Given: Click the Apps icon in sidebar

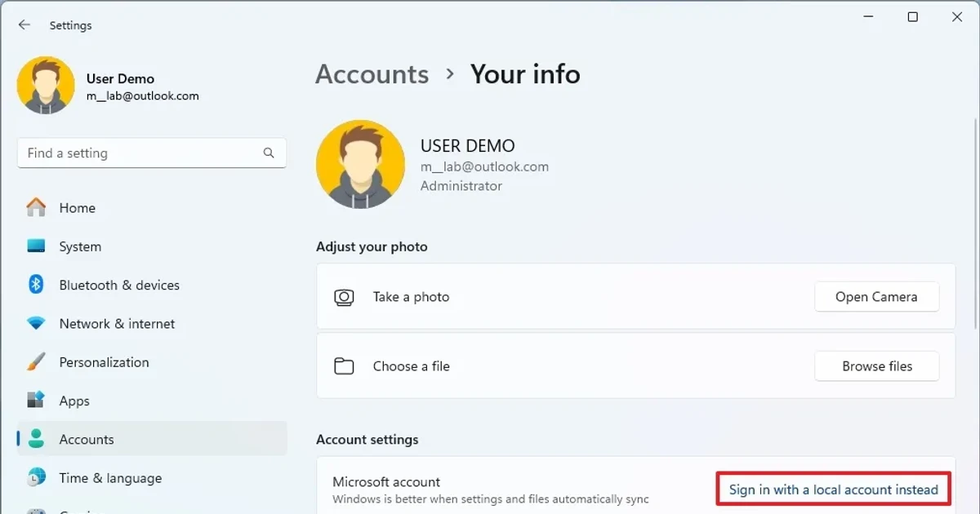Looking at the screenshot, I should [x=36, y=400].
